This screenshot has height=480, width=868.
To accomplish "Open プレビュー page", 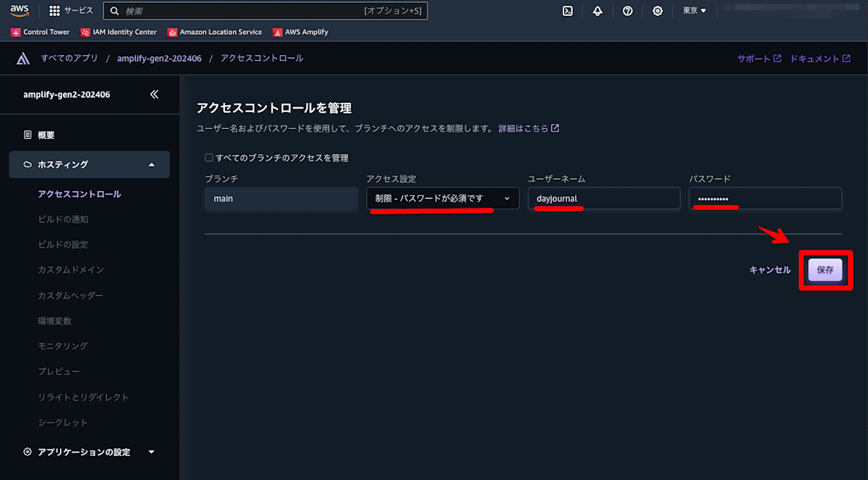I will point(59,371).
